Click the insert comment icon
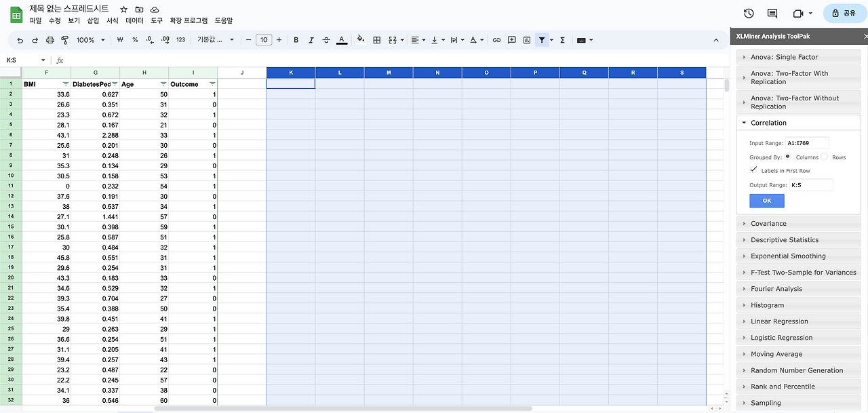Screen dimensions: 868x413 [x=512, y=40]
